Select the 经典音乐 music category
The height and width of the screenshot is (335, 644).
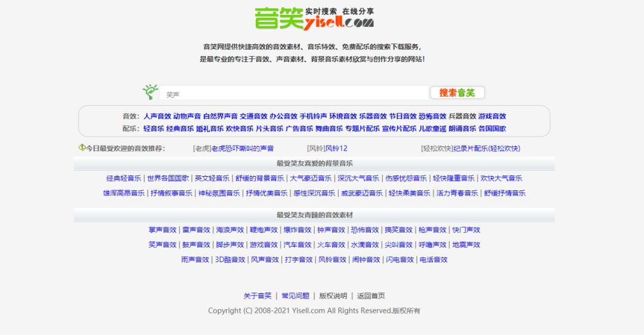point(180,128)
